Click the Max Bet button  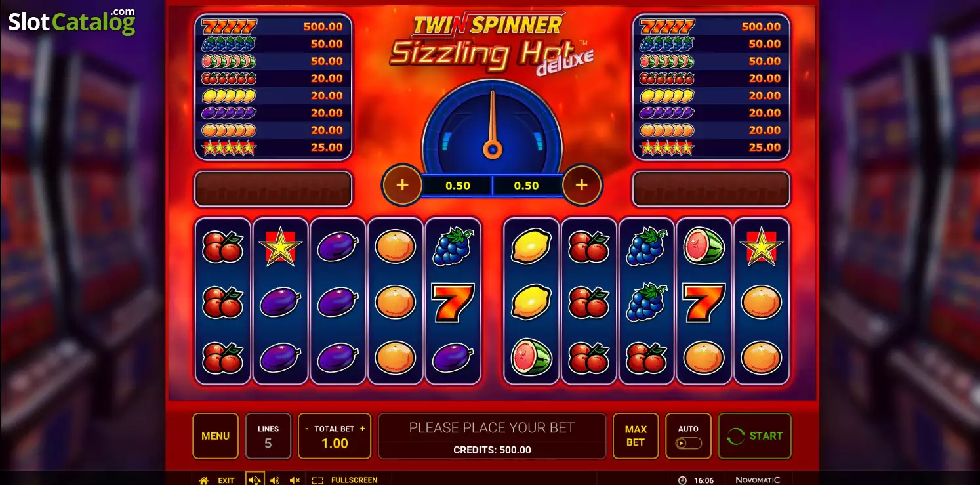pyautogui.click(x=635, y=436)
